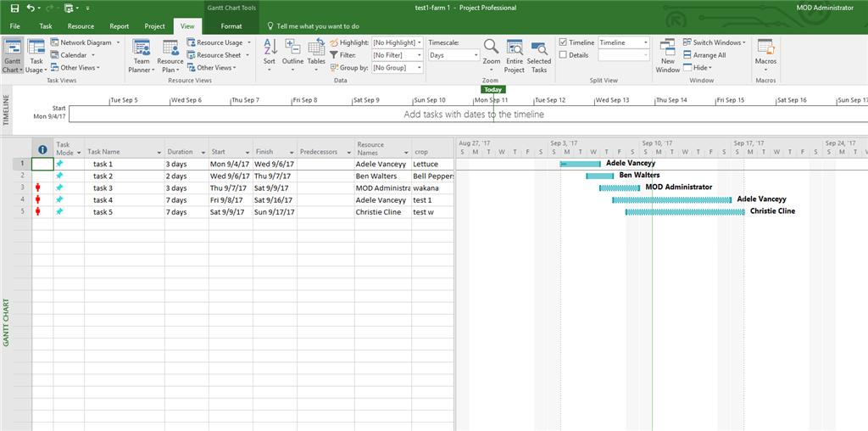Open the Macros button
The height and width of the screenshot is (431, 868).
pos(765,57)
